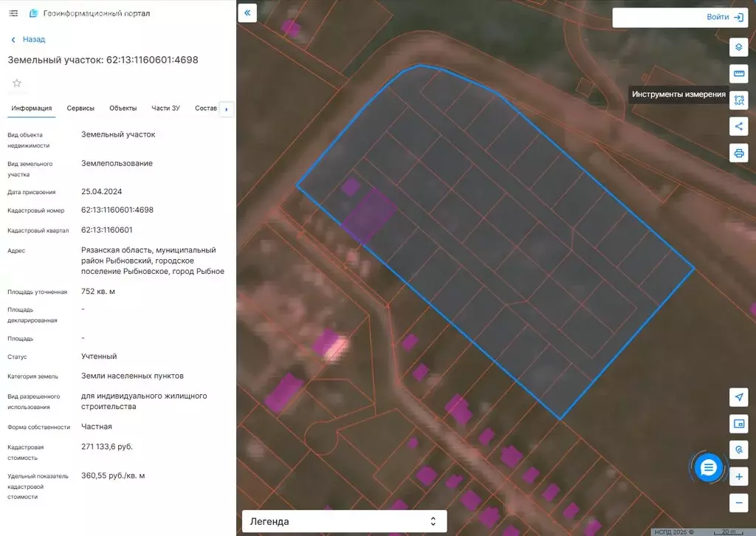Select the area selection tool on the map

point(738,100)
